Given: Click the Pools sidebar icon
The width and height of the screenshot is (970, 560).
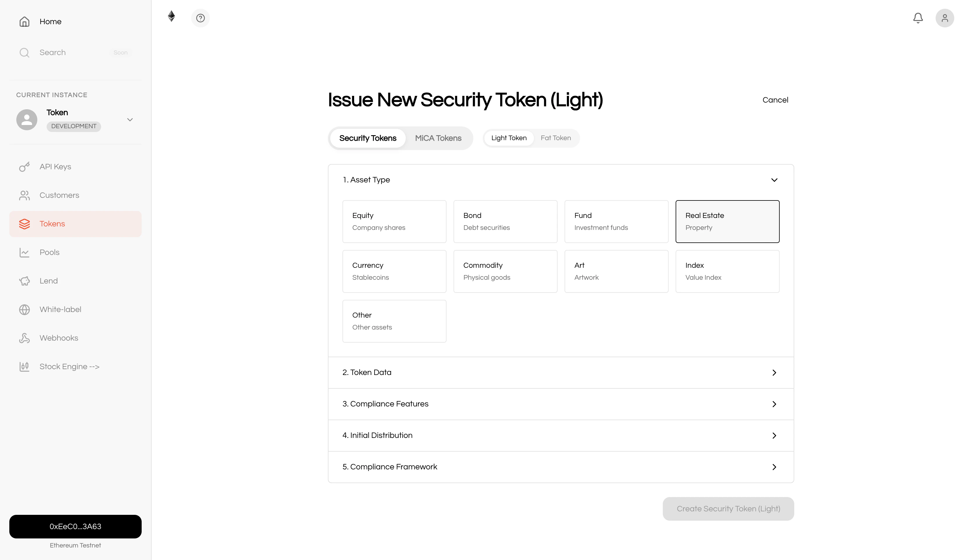Looking at the screenshot, I should 24,252.
